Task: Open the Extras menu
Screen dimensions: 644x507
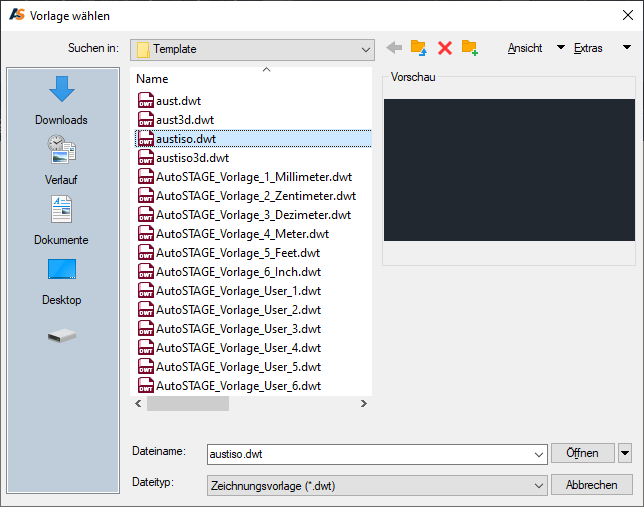Action: [x=588, y=48]
